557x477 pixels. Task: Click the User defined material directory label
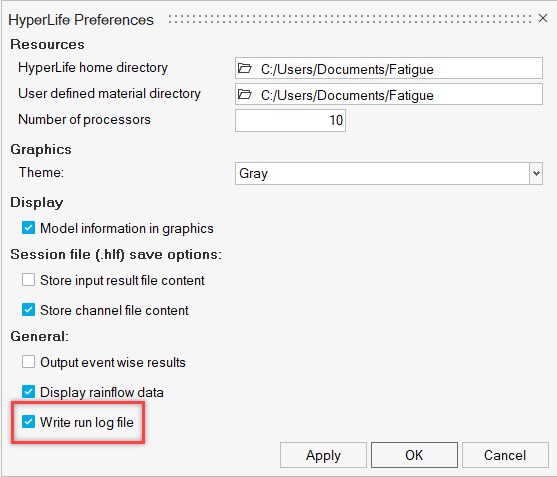click(x=109, y=93)
